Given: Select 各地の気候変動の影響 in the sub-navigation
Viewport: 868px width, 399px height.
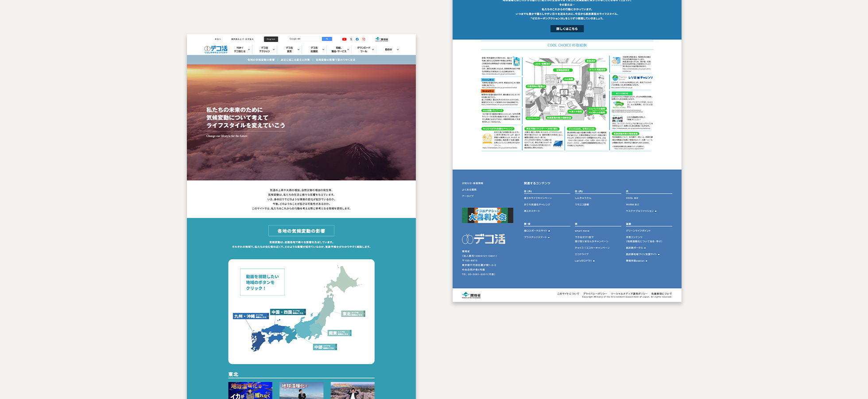Looking at the screenshot, I should pyautogui.click(x=261, y=60).
